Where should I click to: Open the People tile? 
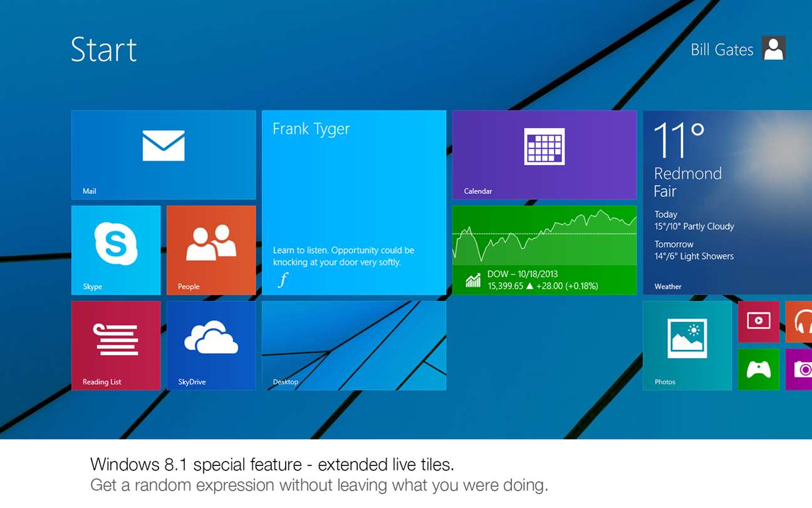coord(211,250)
